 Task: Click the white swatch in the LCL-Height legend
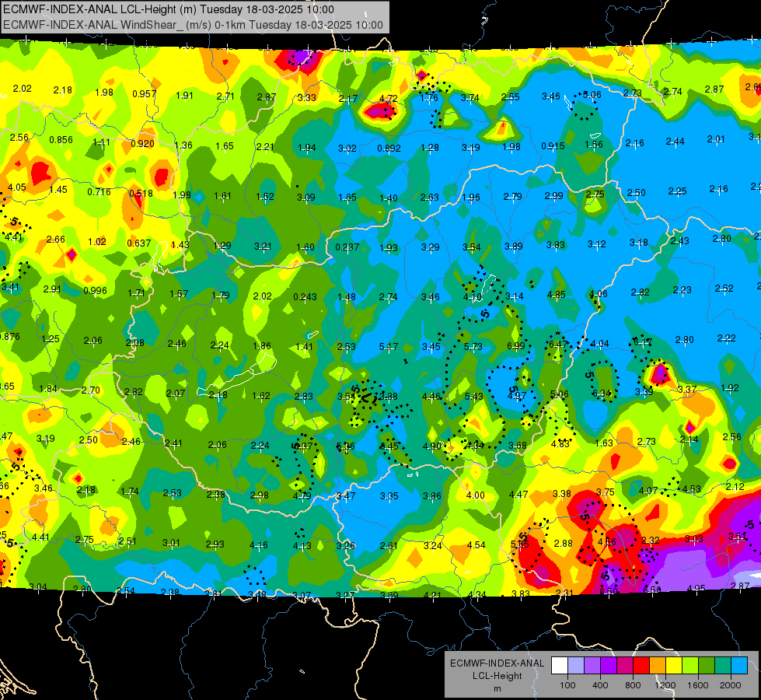tap(560, 665)
